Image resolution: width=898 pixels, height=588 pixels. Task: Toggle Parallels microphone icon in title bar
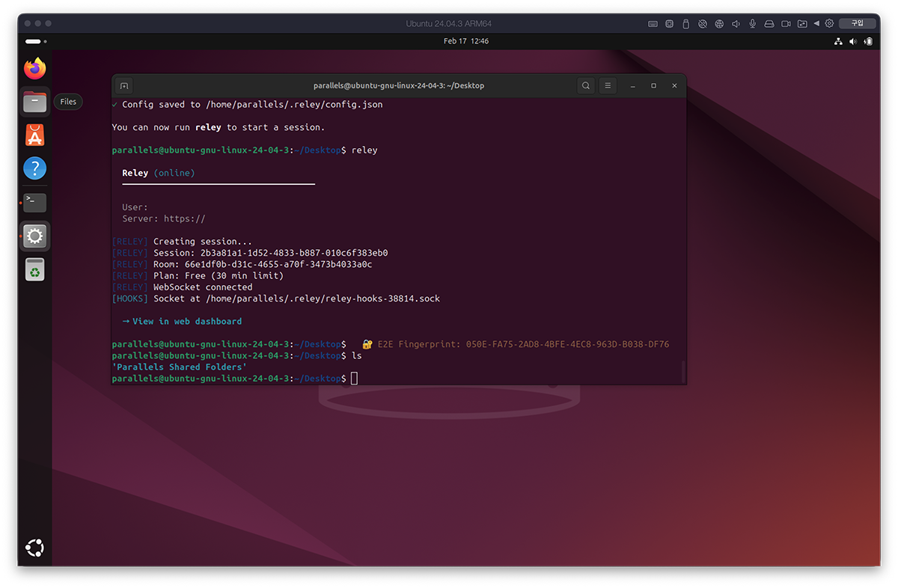[752, 24]
